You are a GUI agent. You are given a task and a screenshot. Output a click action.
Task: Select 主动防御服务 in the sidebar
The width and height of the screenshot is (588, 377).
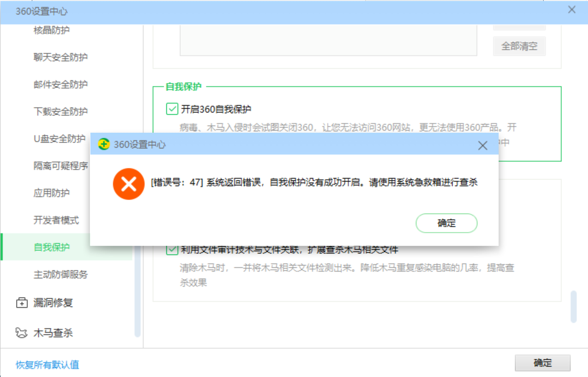[x=60, y=274]
